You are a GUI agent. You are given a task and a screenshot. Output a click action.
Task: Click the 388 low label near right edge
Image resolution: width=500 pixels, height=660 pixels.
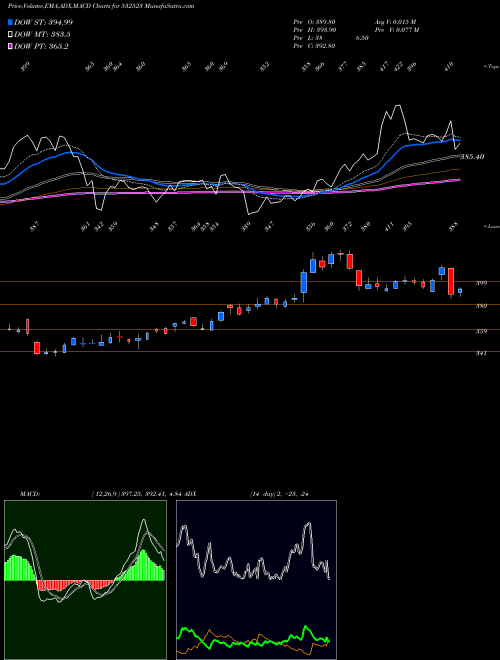(x=453, y=226)
